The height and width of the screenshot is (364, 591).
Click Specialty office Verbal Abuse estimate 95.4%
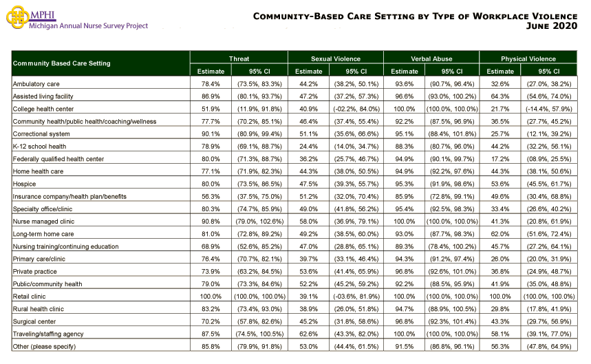click(405, 208)
